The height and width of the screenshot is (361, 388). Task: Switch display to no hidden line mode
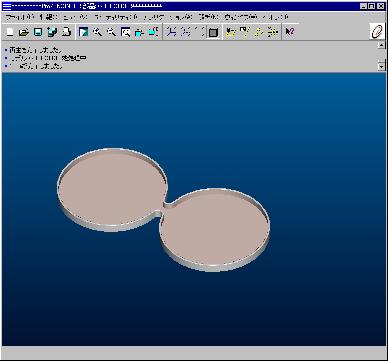pos(199,32)
